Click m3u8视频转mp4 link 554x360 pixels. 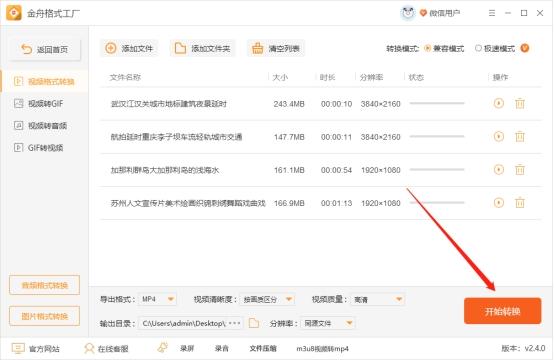click(x=322, y=349)
